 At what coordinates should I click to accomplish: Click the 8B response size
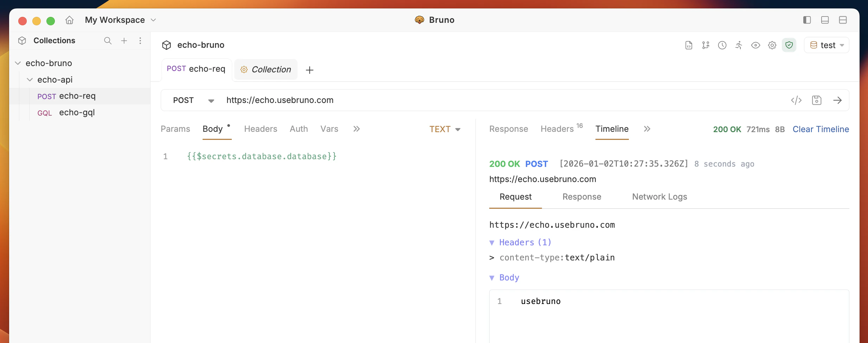pos(780,129)
